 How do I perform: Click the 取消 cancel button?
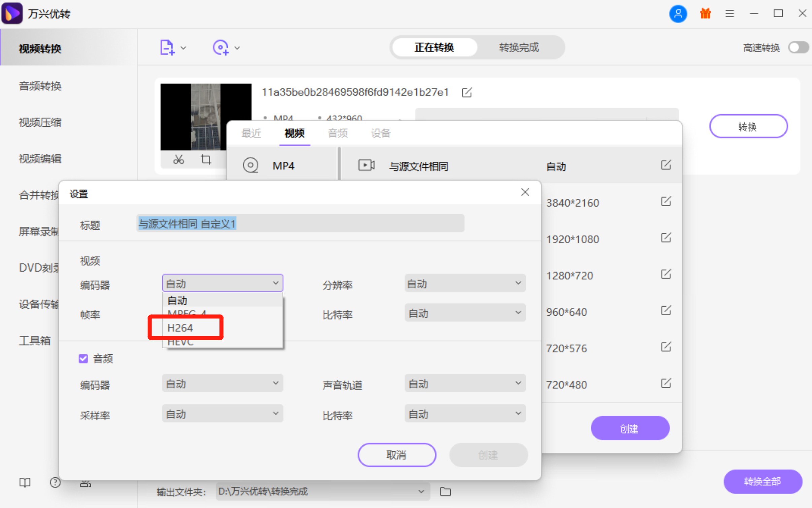pos(396,455)
